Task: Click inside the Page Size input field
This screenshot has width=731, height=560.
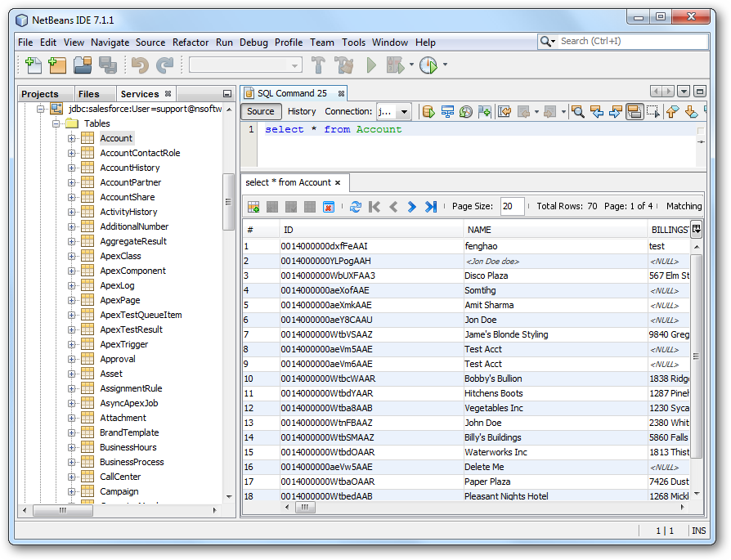Action: 511,207
